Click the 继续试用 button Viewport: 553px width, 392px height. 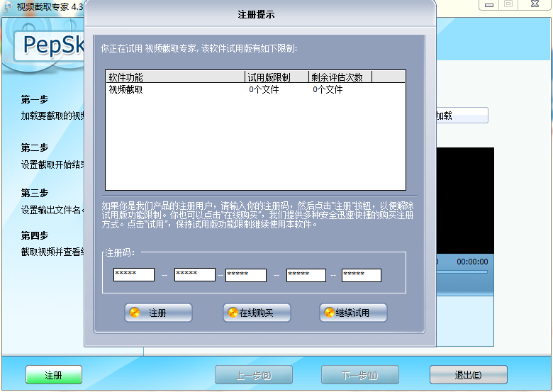click(353, 313)
